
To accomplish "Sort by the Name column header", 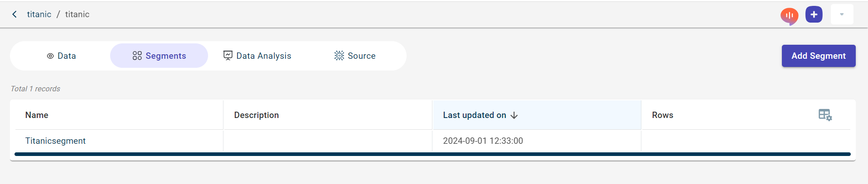I will coord(37,115).
